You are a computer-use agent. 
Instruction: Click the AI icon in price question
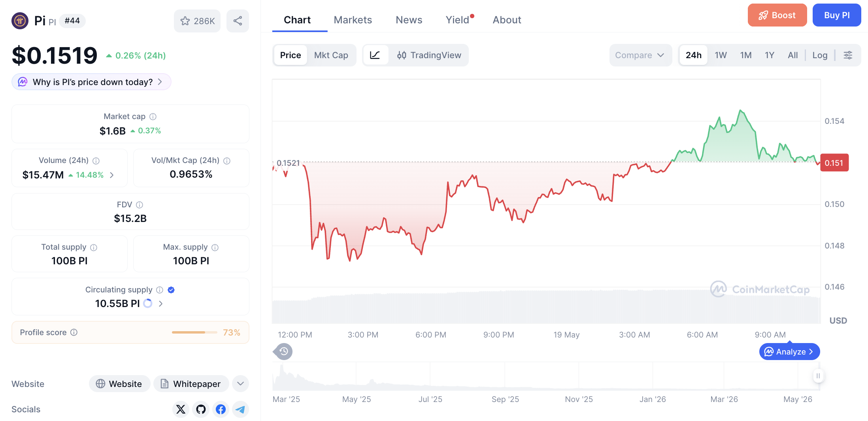23,82
